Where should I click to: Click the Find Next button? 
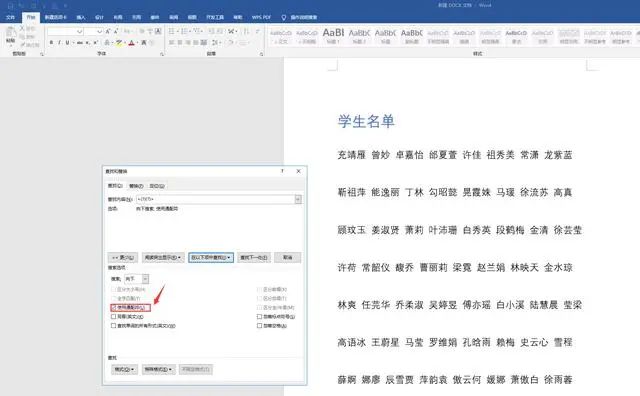[x=253, y=258]
